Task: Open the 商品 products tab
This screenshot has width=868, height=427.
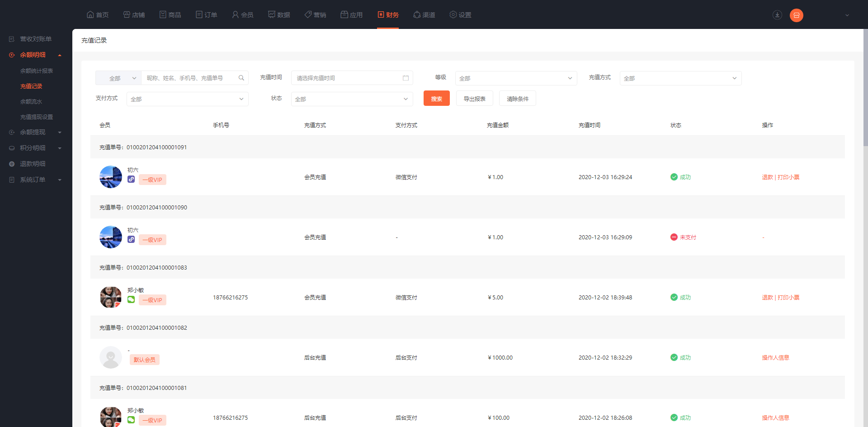Action: 170,15
